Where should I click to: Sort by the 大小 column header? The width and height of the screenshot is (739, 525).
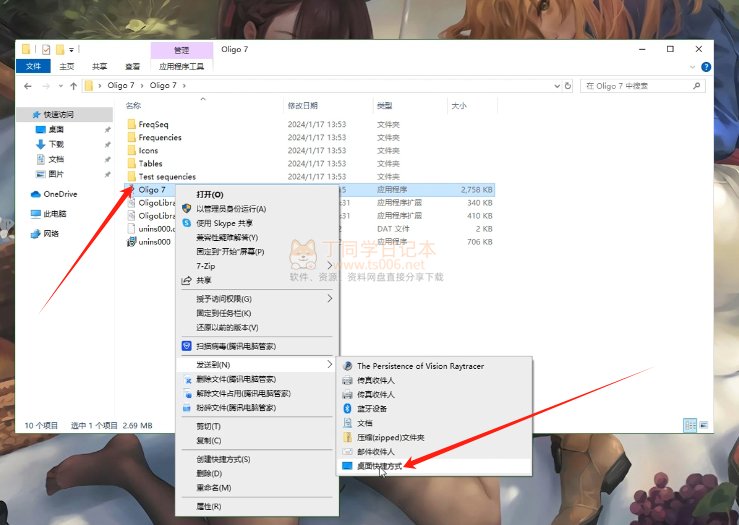point(471,106)
